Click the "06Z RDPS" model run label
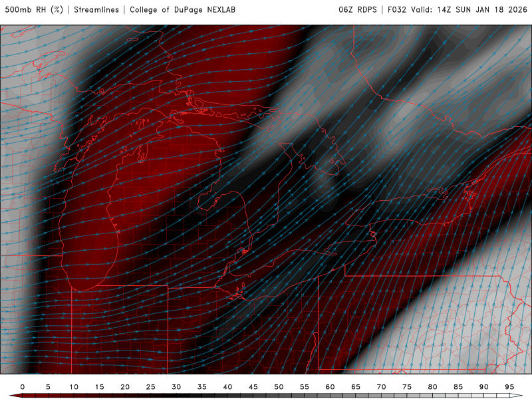The image size is (532, 399). coord(358,9)
